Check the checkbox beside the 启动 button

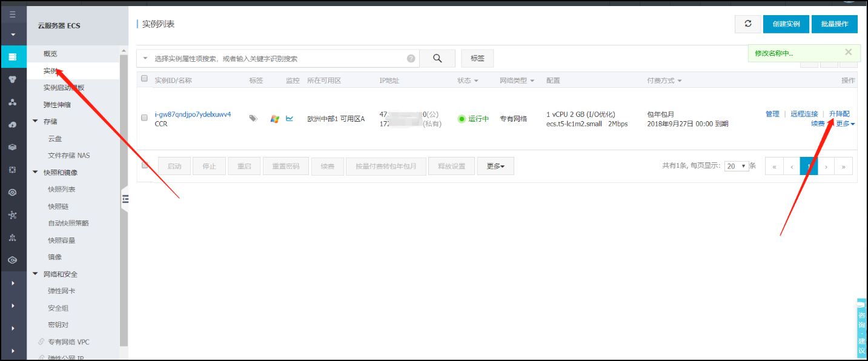[x=144, y=165]
